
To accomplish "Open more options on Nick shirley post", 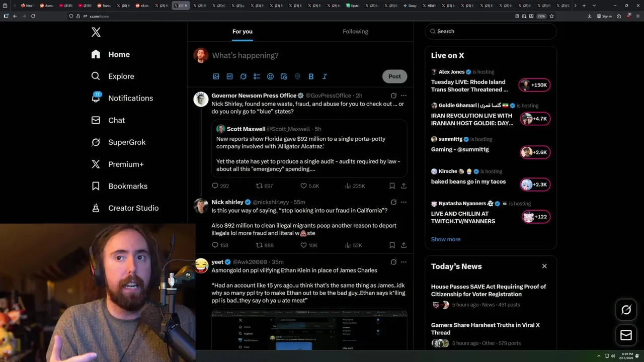I will [404, 202].
